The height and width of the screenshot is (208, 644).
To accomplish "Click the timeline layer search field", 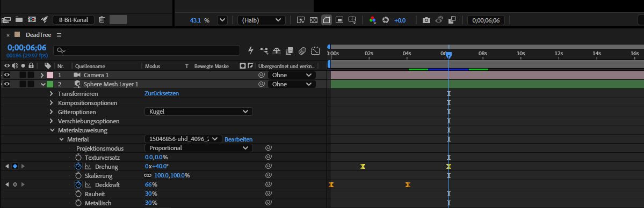I will pyautogui.click(x=147, y=50).
